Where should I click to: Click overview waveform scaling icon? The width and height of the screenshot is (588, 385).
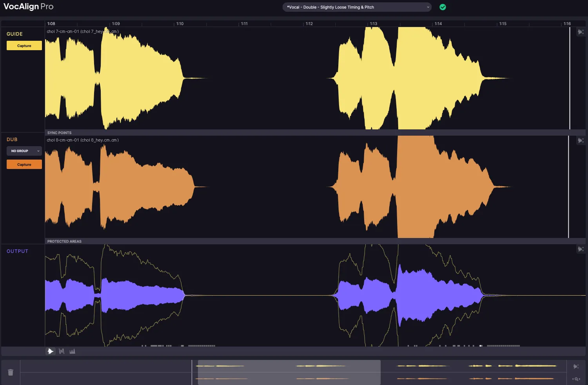point(576,367)
